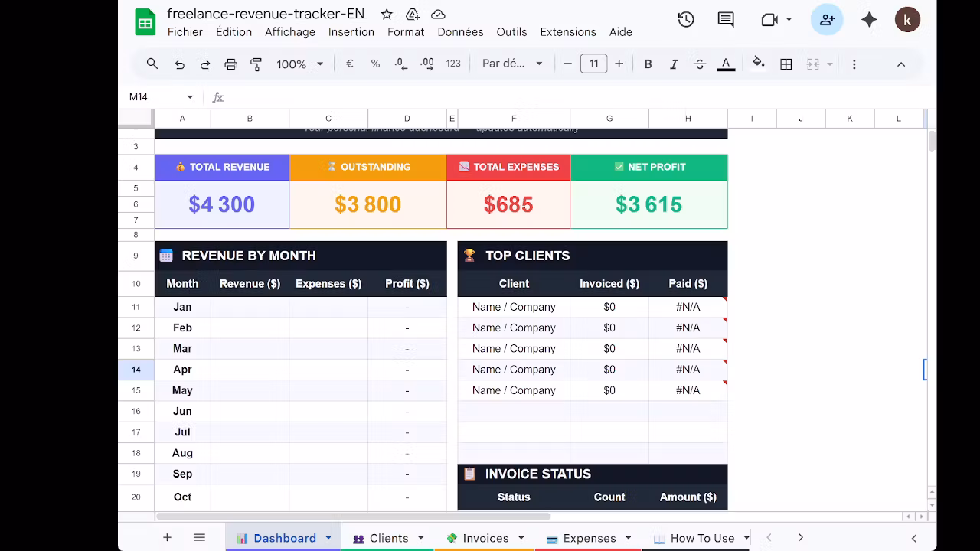Click the font size field showing 11
The image size is (980, 551).
(593, 64)
